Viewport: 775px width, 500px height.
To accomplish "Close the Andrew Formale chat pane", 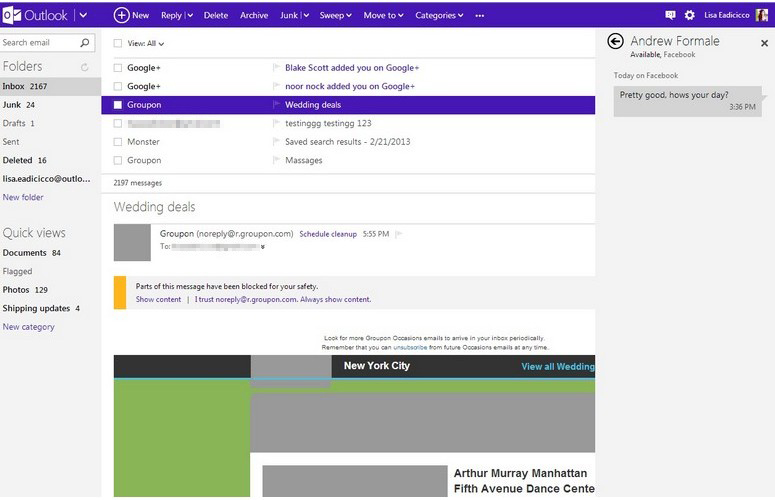I will click(764, 43).
